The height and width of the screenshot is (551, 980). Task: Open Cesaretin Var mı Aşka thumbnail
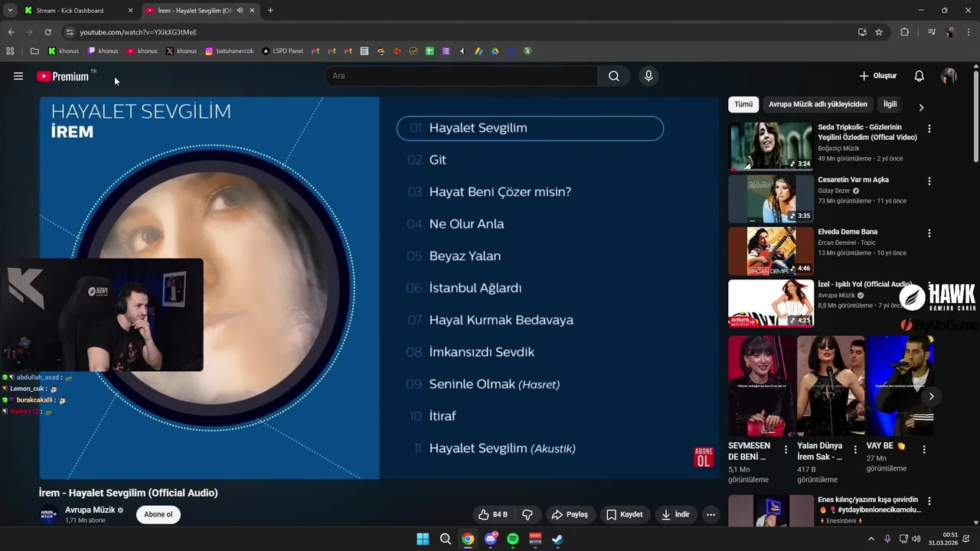[770, 199]
